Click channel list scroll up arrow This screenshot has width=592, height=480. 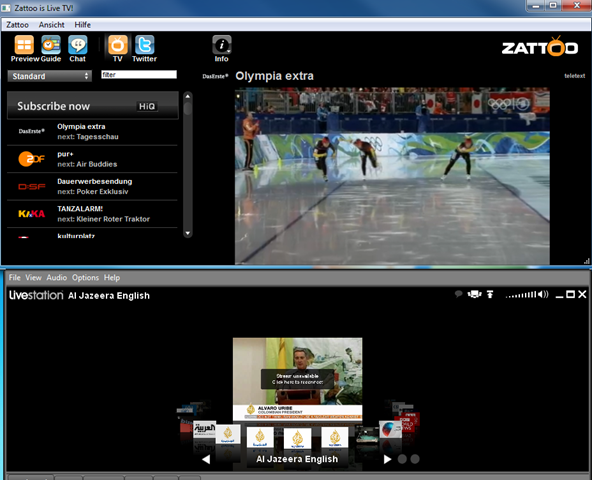coord(188,96)
